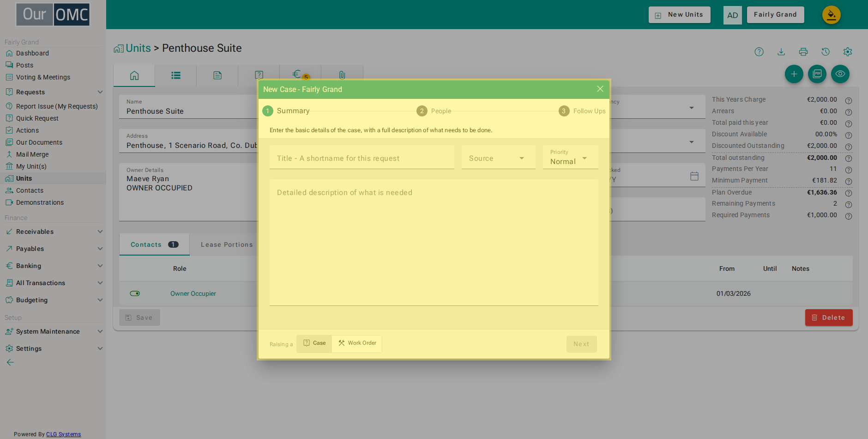868x439 pixels.
Task: Open the Source dropdown
Action: pyautogui.click(x=499, y=158)
